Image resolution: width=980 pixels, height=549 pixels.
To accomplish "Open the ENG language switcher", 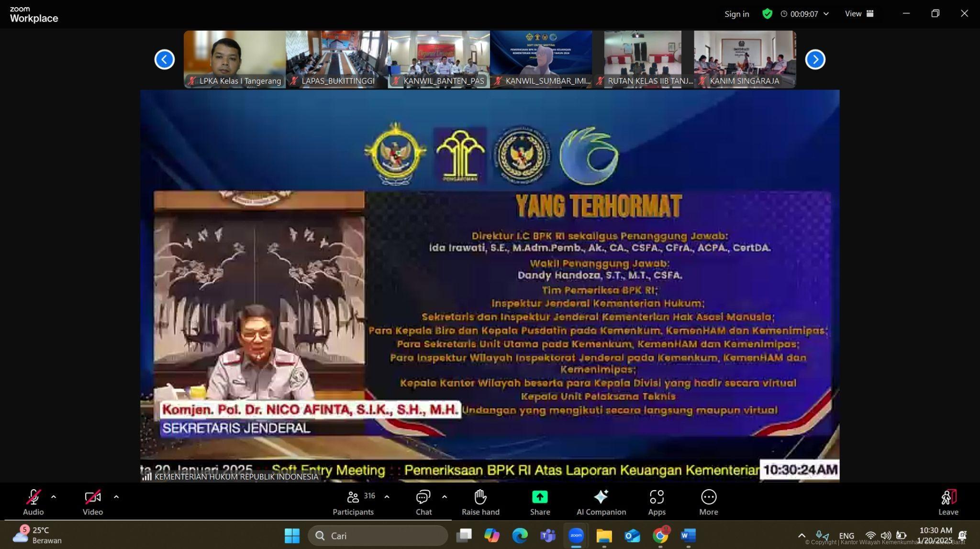I will (x=846, y=536).
